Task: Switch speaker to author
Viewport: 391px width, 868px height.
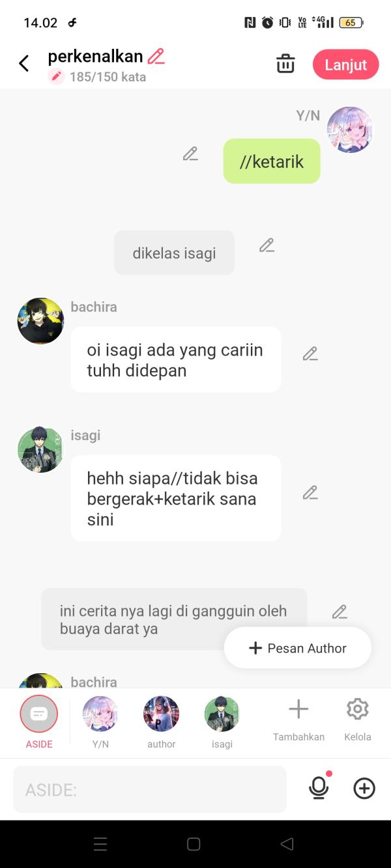Action: point(161,722)
